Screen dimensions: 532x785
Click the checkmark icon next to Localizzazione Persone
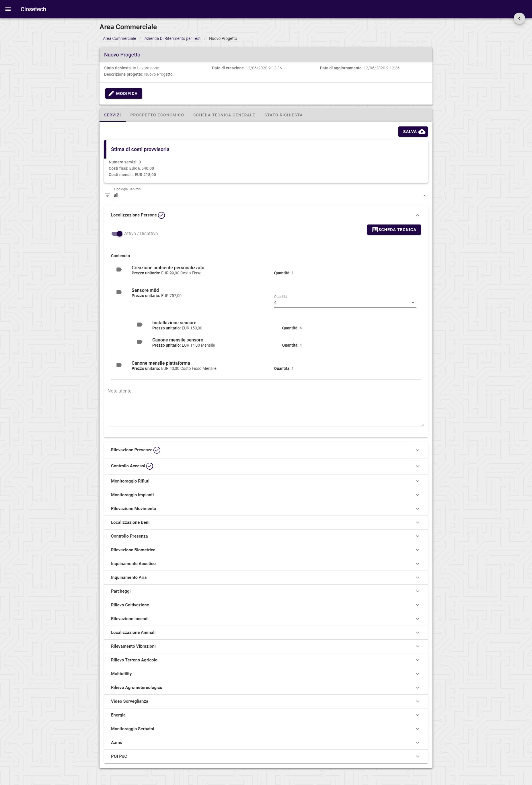click(161, 215)
